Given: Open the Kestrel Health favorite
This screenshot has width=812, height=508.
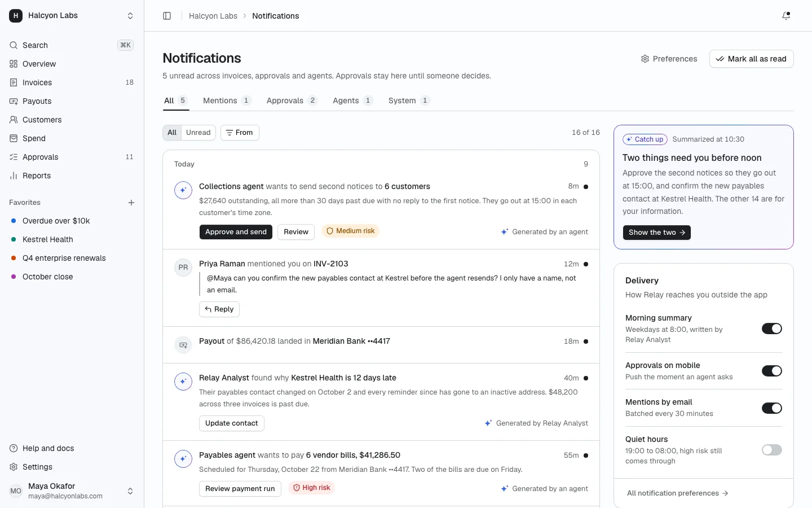Looking at the screenshot, I should point(72,239).
